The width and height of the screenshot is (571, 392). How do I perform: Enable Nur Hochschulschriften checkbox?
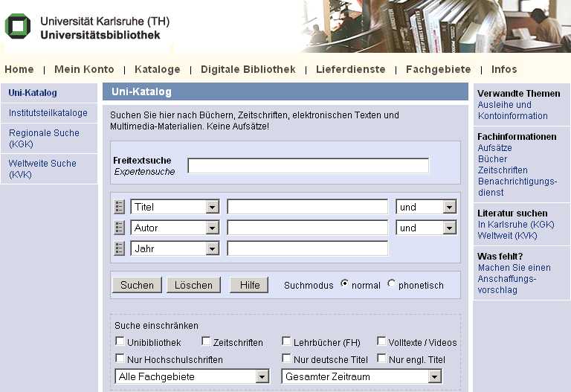(120, 358)
